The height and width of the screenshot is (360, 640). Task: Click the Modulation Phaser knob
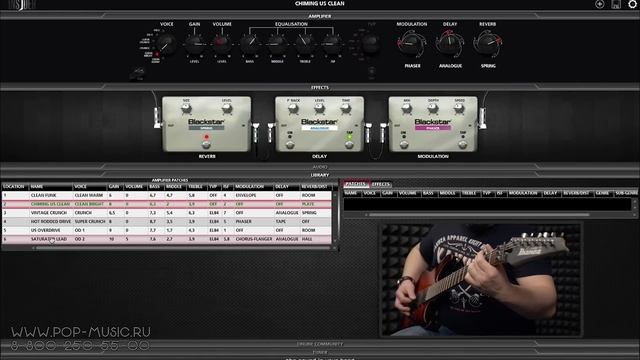click(411, 44)
